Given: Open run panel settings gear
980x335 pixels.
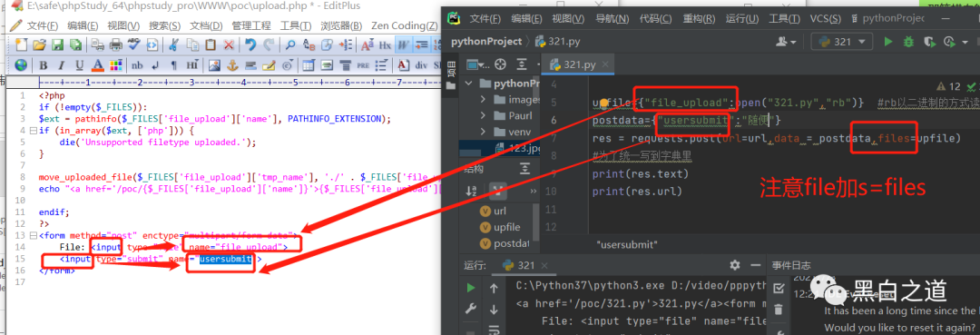Looking at the screenshot, I should click(735, 265).
